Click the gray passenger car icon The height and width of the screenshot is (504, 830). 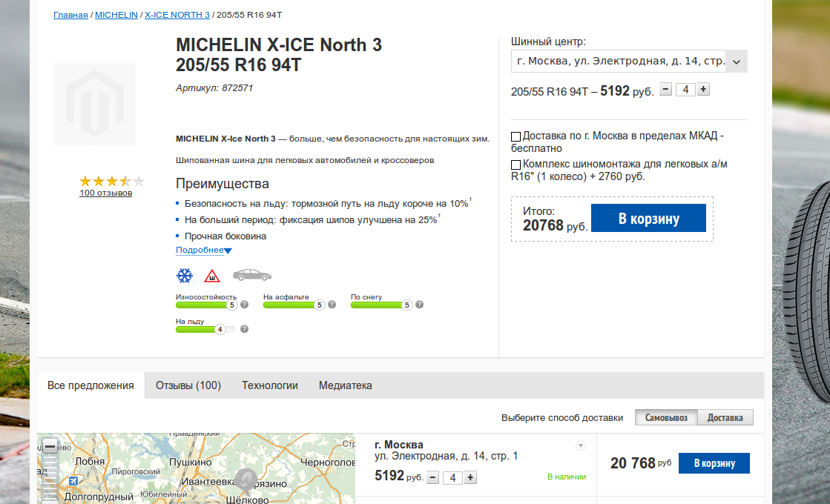click(252, 275)
